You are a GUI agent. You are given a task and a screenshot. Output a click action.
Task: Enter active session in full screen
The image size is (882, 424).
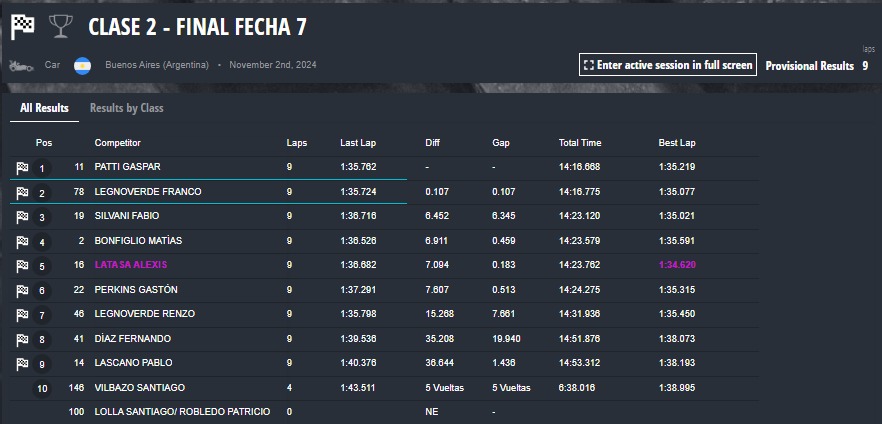[x=668, y=65]
